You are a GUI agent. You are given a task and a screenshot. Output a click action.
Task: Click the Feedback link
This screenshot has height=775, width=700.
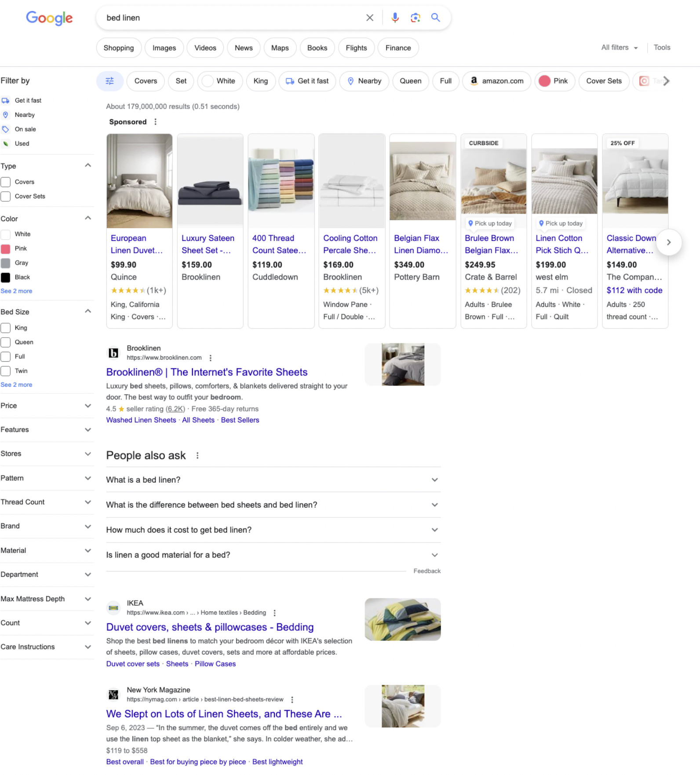(x=427, y=571)
